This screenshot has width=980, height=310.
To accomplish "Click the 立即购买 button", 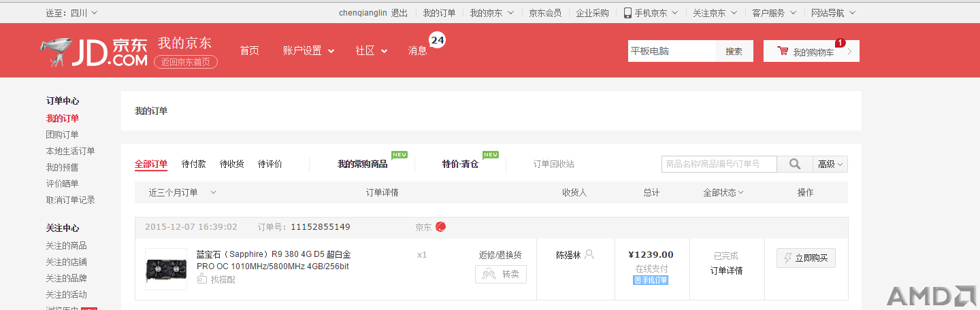I will [806, 258].
